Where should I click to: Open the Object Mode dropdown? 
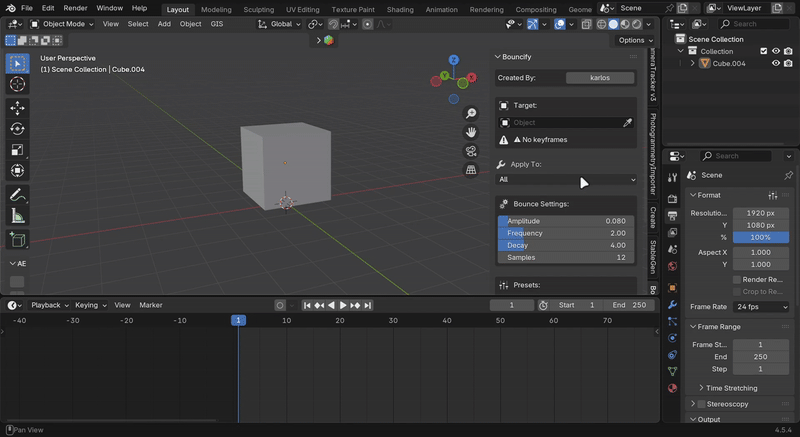61,24
